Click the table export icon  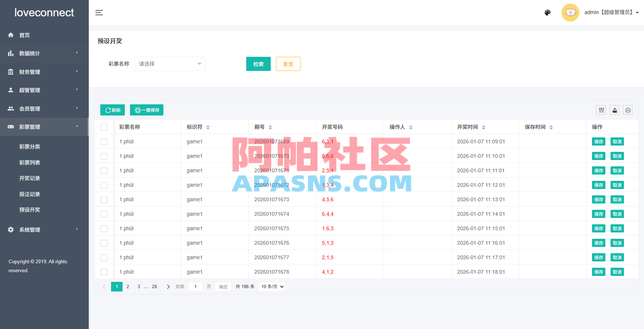[615, 110]
